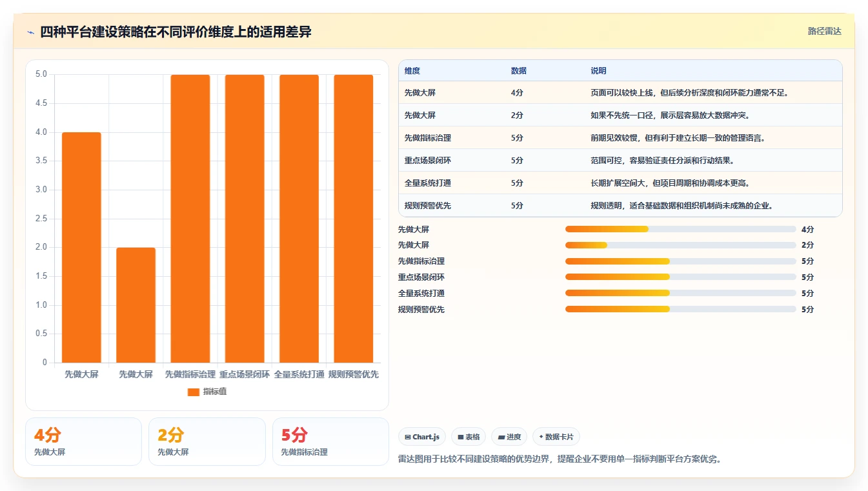Click 规则预警优先 in the table's first column
This screenshot has height=491, width=868.
428,206
